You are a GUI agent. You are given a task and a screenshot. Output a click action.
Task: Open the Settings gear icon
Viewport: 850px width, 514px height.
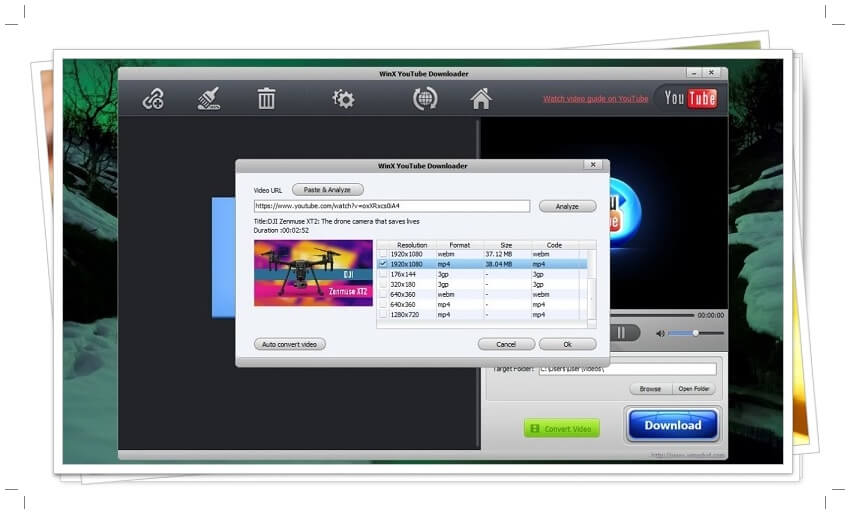point(343,99)
